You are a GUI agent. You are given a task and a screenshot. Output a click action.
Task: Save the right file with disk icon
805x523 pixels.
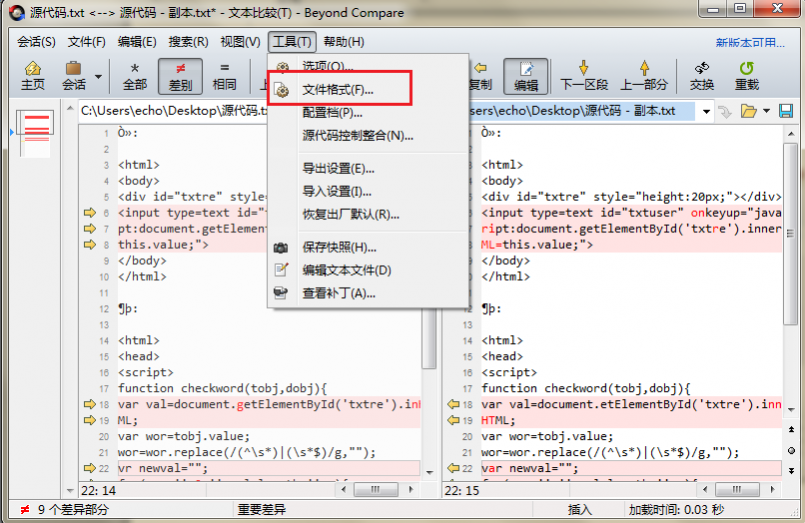pos(785,111)
